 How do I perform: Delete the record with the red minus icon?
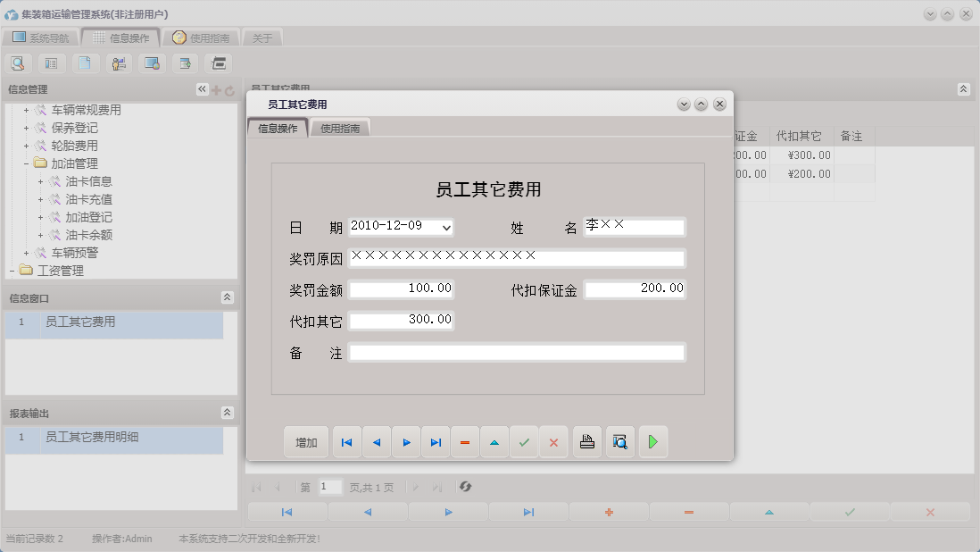465,441
